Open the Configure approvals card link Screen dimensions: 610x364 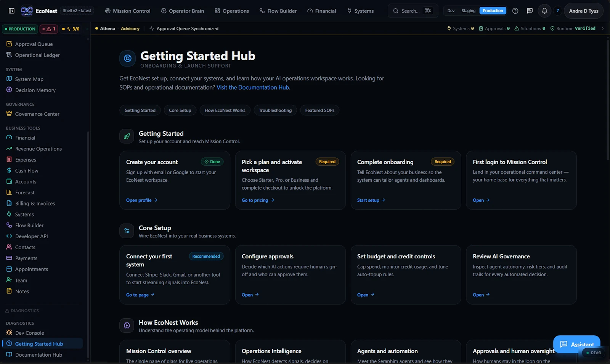[250, 295]
